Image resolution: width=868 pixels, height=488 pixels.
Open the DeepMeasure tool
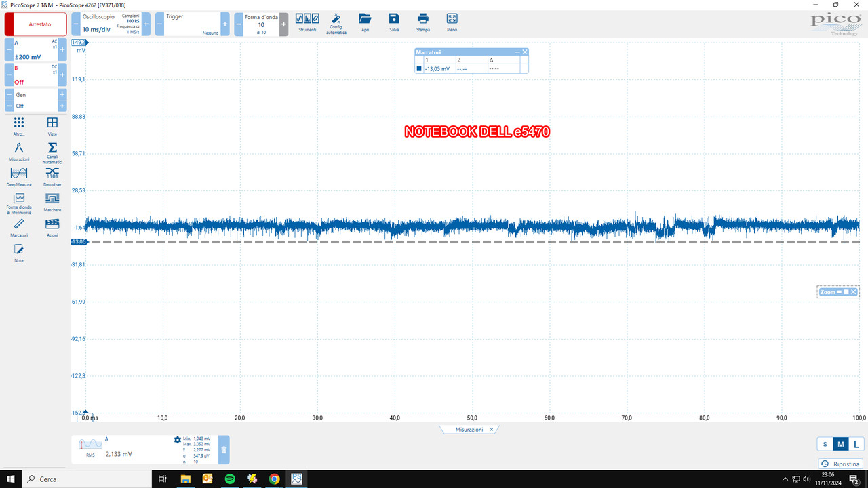point(19,176)
